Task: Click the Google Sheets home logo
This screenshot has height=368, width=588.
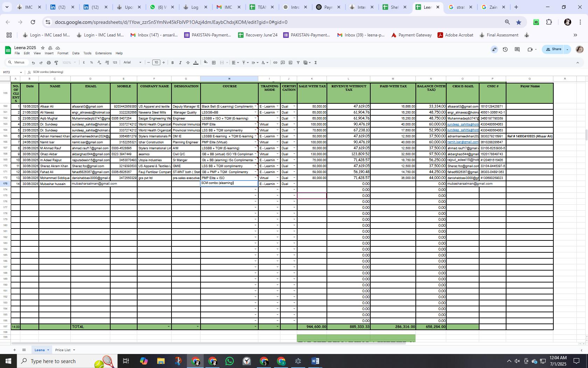Action: click(x=8, y=50)
